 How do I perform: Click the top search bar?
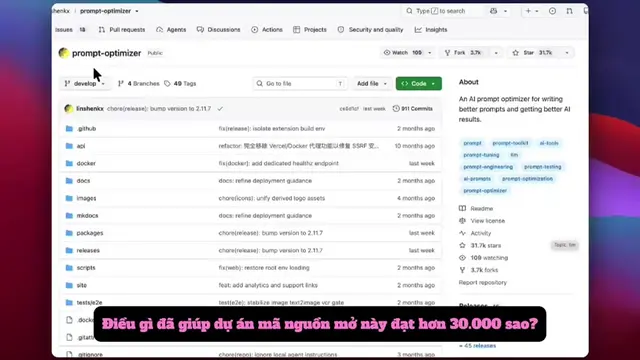pyautogui.click(x=442, y=11)
